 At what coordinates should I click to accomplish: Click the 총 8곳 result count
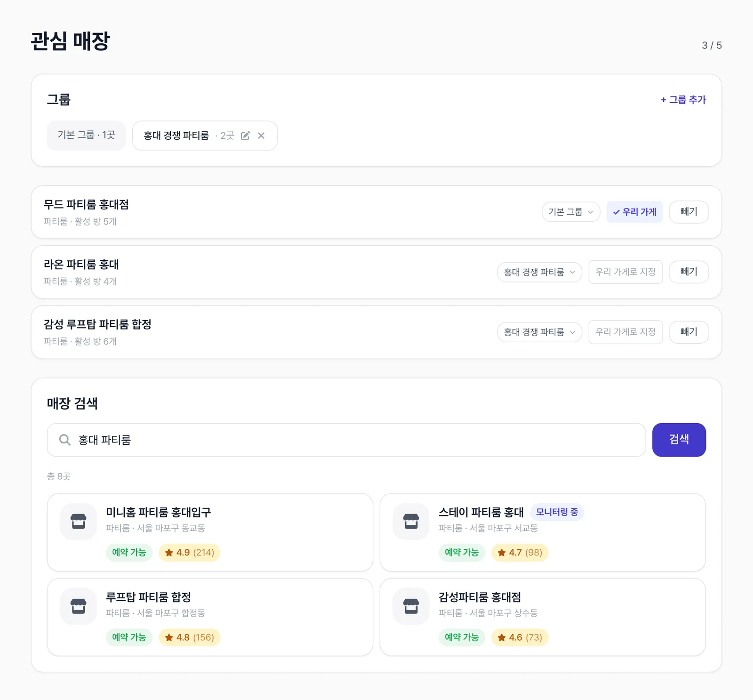pyautogui.click(x=59, y=476)
